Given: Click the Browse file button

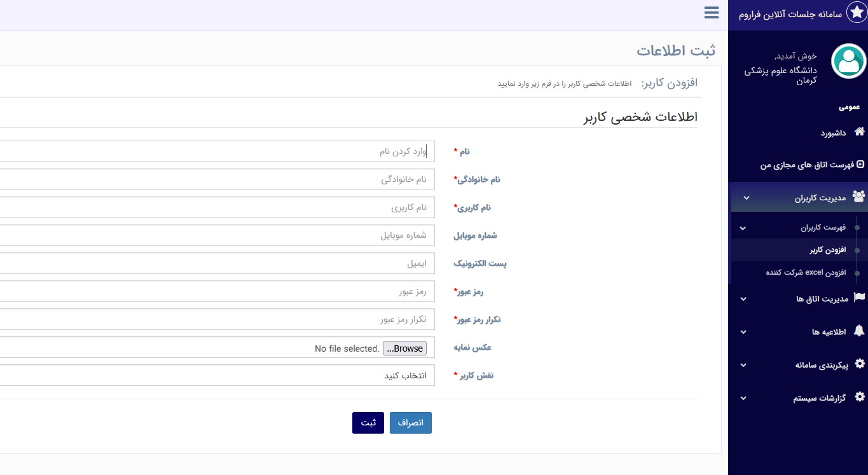Looking at the screenshot, I should pyautogui.click(x=404, y=348).
